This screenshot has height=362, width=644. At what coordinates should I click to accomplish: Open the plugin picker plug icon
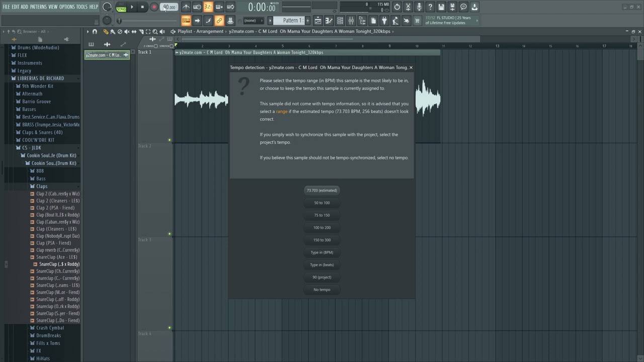[384, 21]
